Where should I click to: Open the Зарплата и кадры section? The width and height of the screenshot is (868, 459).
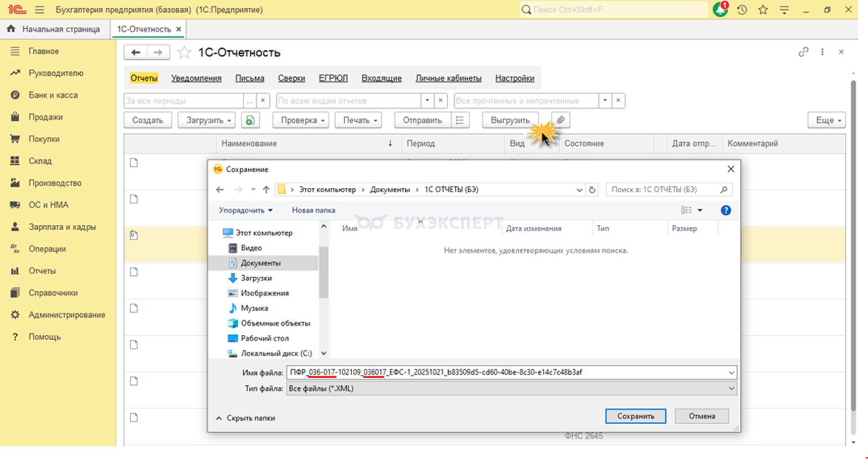62,227
